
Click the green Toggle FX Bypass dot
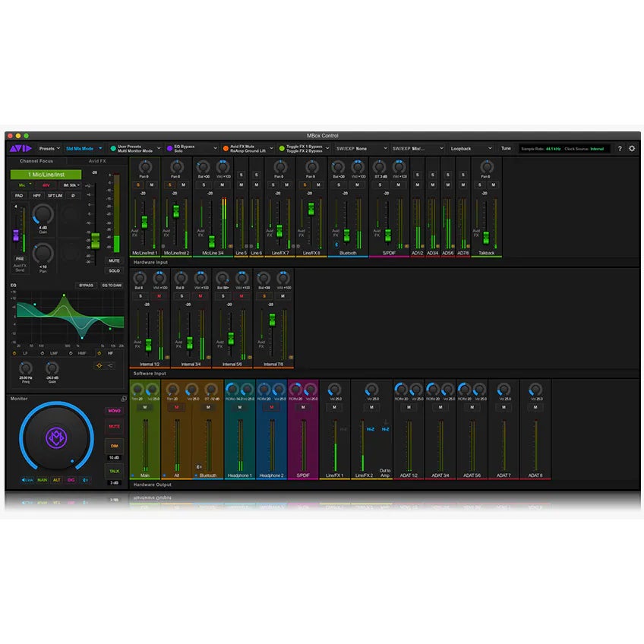pyautogui.click(x=282, y=149)
